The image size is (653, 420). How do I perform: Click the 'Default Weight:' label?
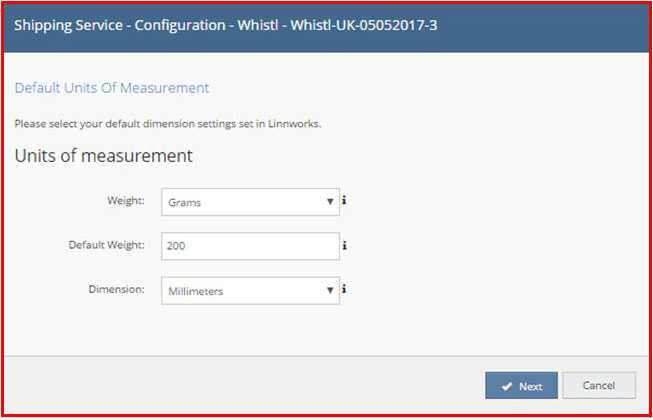[x=107, y=245]
